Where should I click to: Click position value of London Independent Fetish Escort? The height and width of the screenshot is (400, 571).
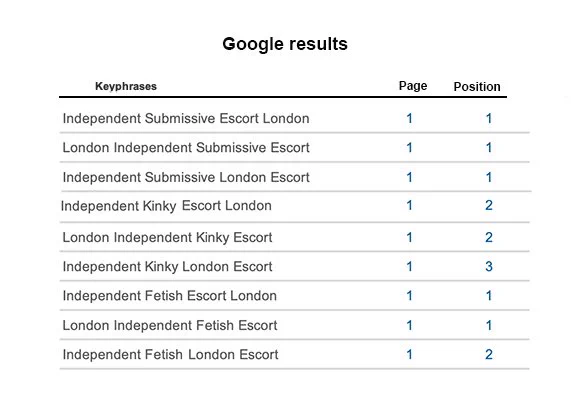[x=489, y=325]
